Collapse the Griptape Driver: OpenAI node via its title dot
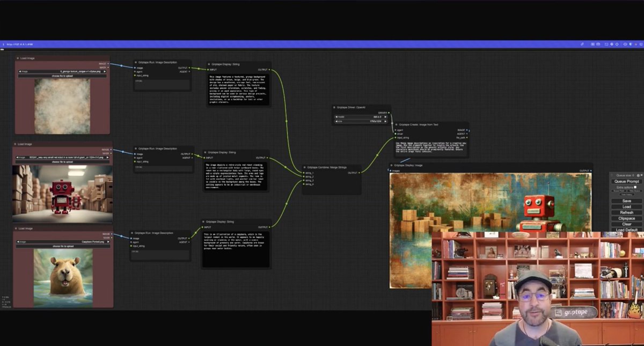 point(334,107)
